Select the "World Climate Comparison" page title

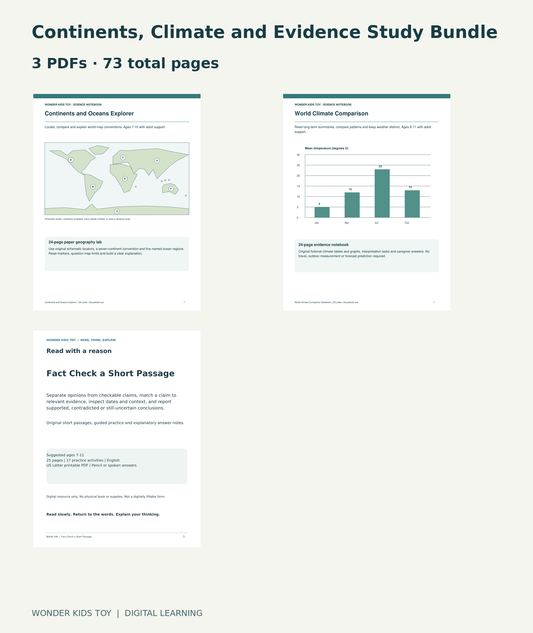(331, 113)
